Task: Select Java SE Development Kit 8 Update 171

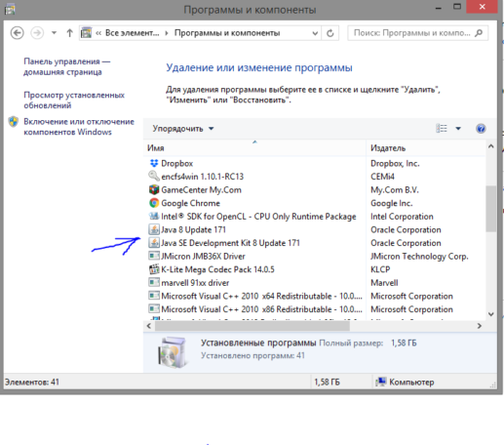Action: point(230,243)
